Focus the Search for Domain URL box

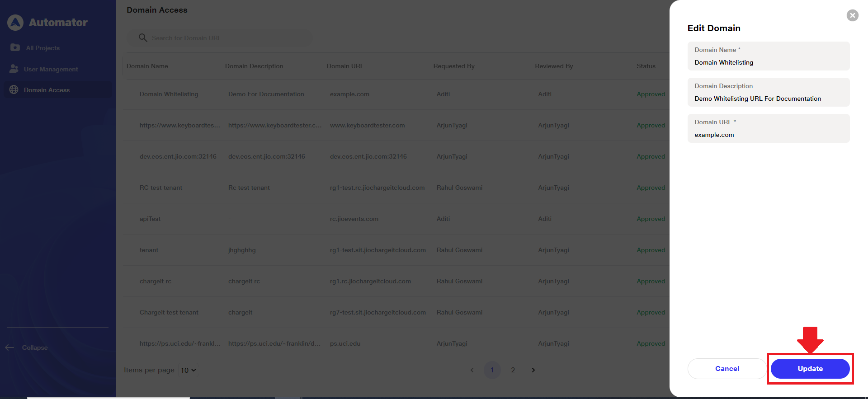[x=226, y=38]
